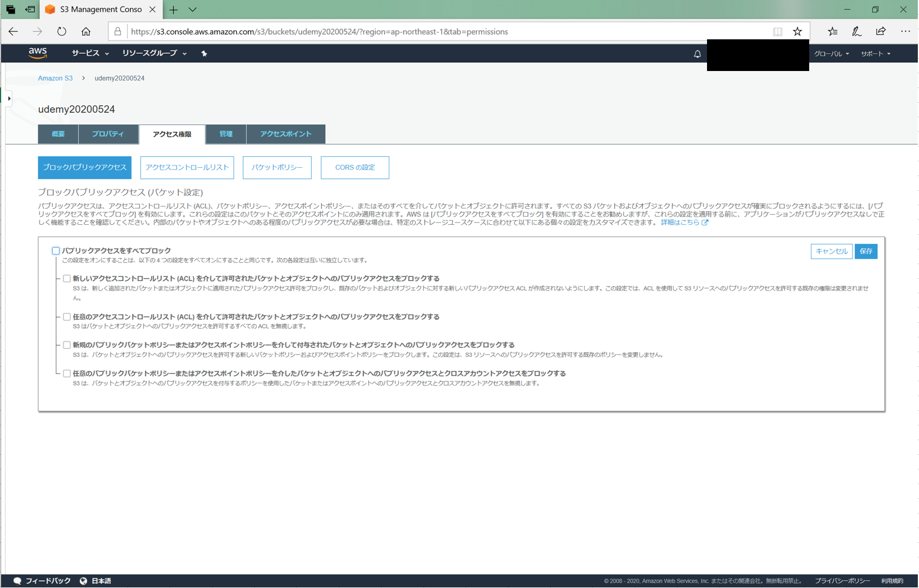The image size is (919, 588).
Task: Close the S3 Management Console tab
Action: coord(153,9)
